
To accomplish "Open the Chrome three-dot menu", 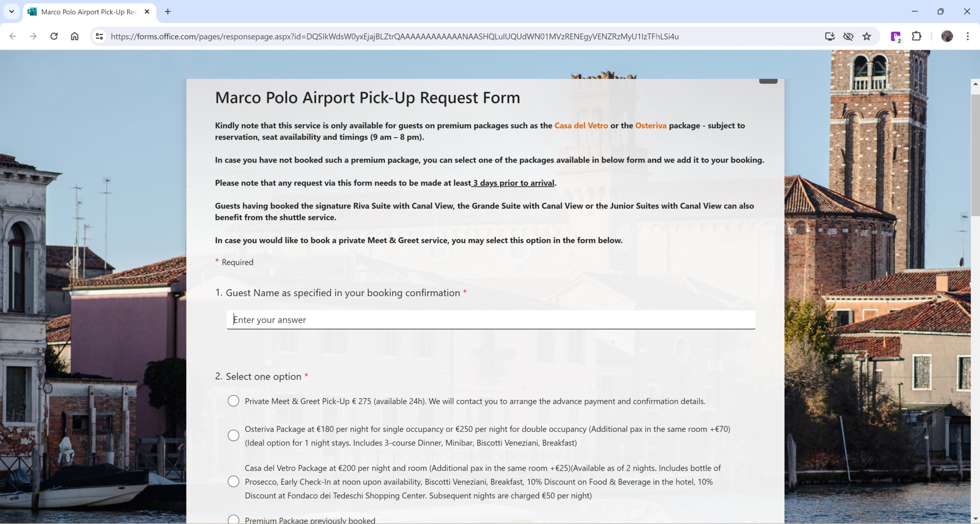I will pos(967,36).
